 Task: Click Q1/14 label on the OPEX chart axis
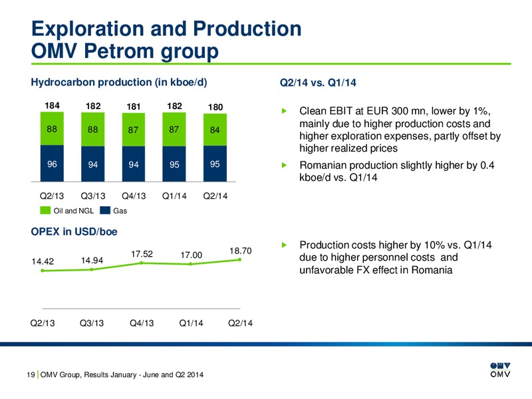click(x=191, y=323)
